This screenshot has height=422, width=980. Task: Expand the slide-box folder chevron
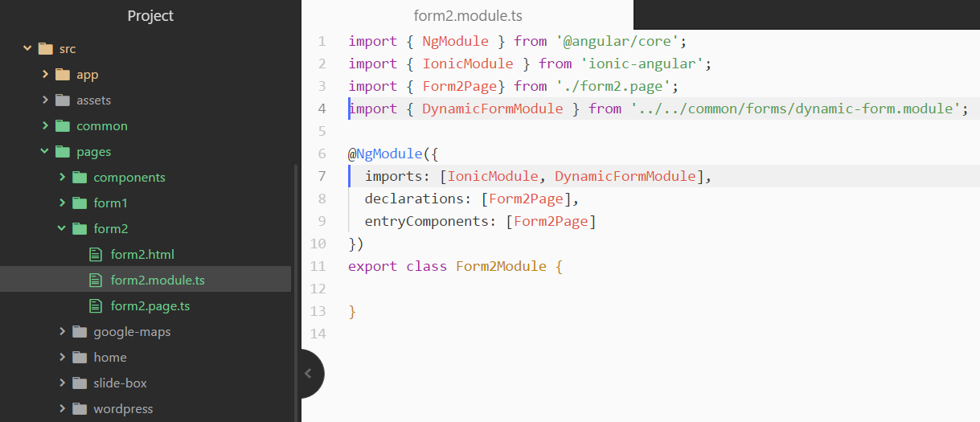62,383
